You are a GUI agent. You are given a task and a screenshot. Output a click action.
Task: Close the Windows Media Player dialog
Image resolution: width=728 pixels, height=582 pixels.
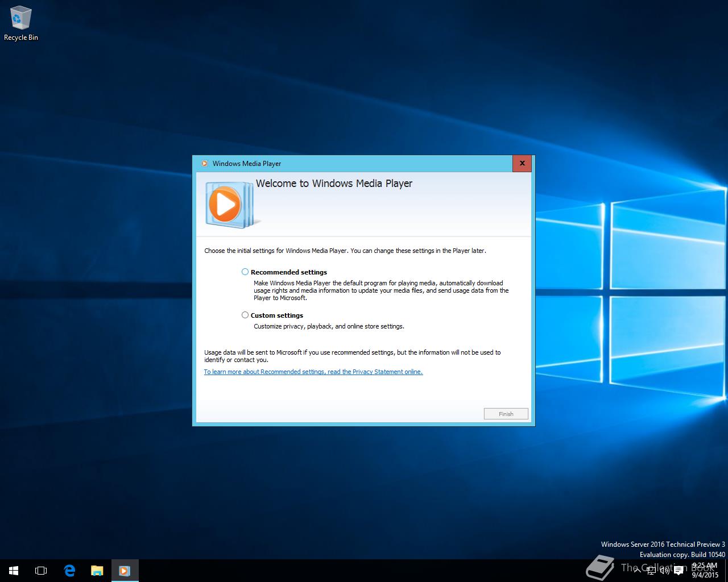coord(522,163)
